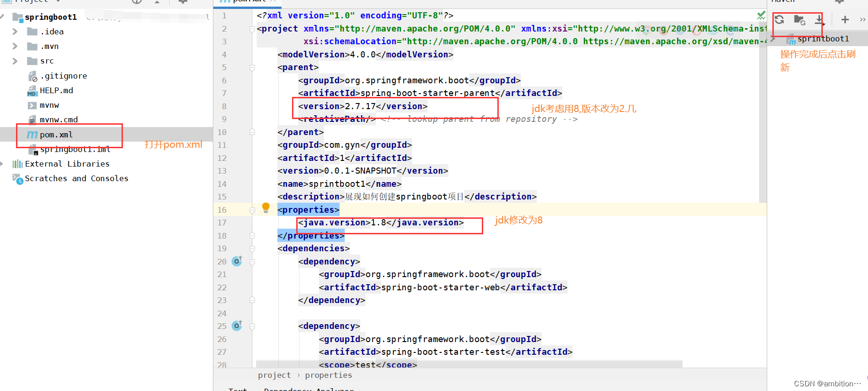Screen dimensions: 868x391
Task: Click Select Opened File target icon
Action: click(137, 1)
